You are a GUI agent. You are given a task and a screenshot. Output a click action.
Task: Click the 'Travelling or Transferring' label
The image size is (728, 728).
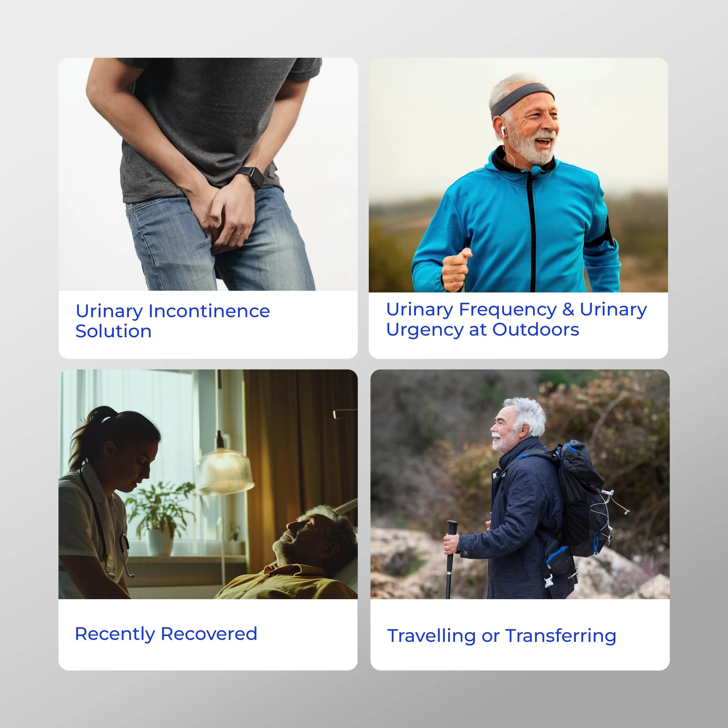pos(502,636)
